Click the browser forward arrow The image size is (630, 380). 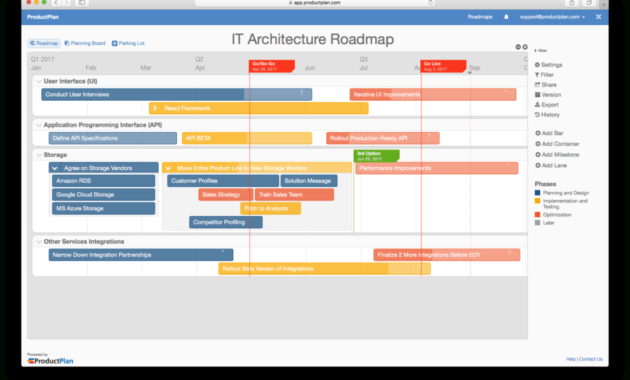point(66,2)
